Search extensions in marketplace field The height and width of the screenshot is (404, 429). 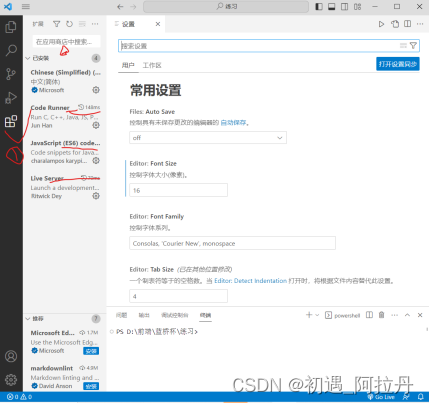pos(66,42)
